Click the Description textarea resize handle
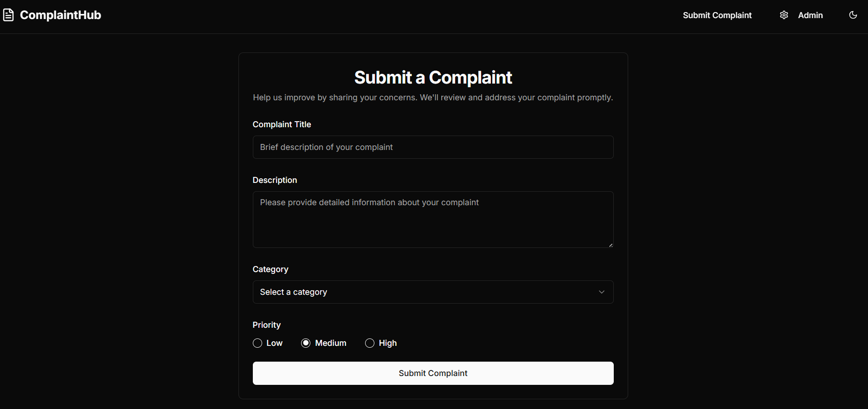Image resolution: width=868 pixels, height=409 pixels. point(610,245)
